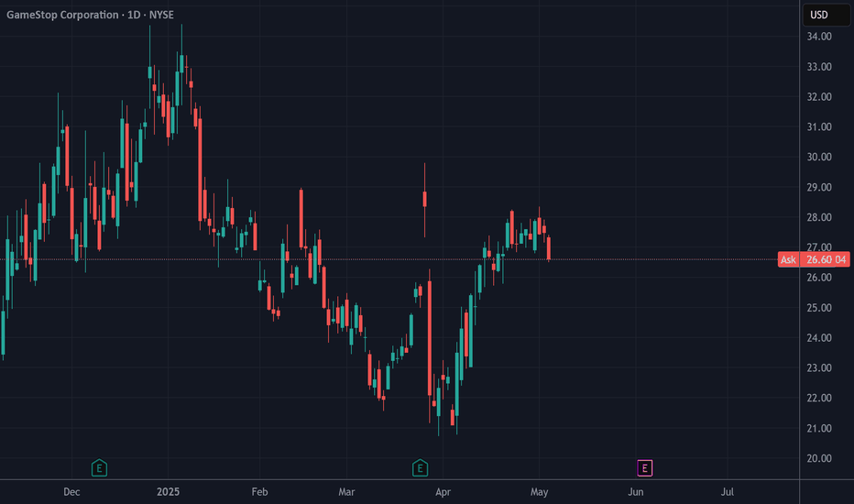854x504 pixels.
Task: Click the 22.00 price axis label
Action: click(819, 399)
